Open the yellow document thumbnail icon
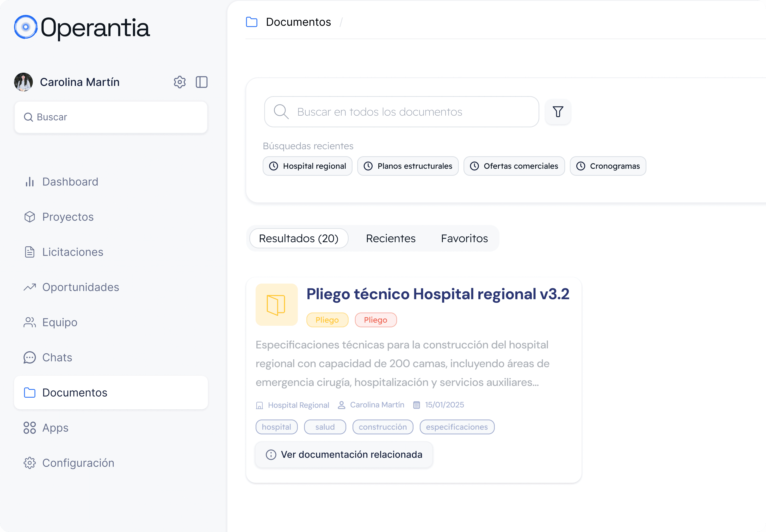 pyautogui.click(x=276, y=305)
